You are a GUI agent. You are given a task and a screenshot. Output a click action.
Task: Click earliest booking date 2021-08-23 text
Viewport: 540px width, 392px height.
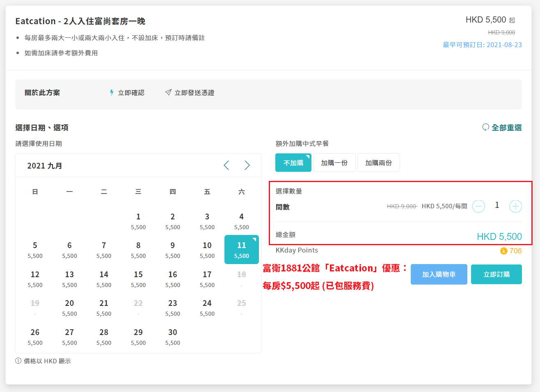pyautogui.click(x=482, y=45)
